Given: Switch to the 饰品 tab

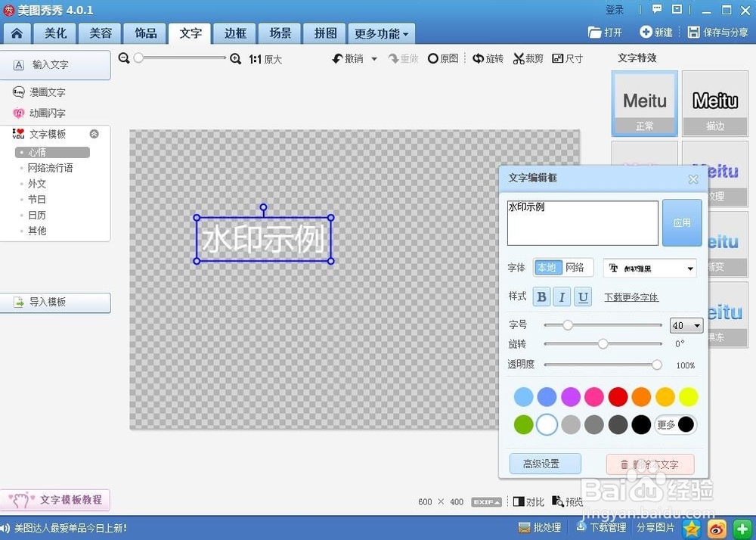Looking at the screenshot, I should (146, 33).
